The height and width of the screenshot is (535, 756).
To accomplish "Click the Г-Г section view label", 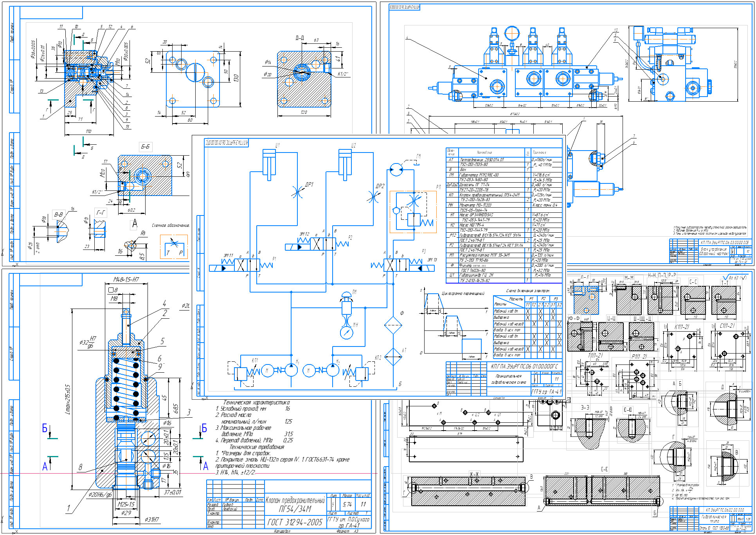I will pos(101,213).
